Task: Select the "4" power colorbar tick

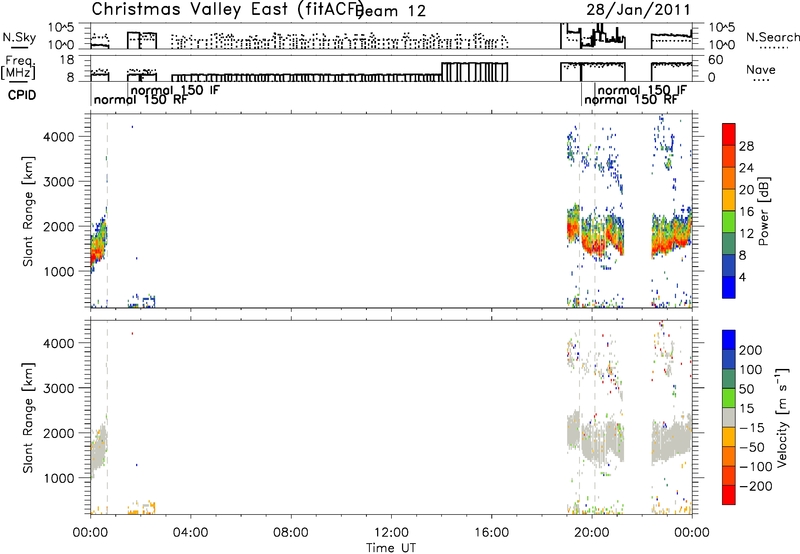Action: pos(742,277)
